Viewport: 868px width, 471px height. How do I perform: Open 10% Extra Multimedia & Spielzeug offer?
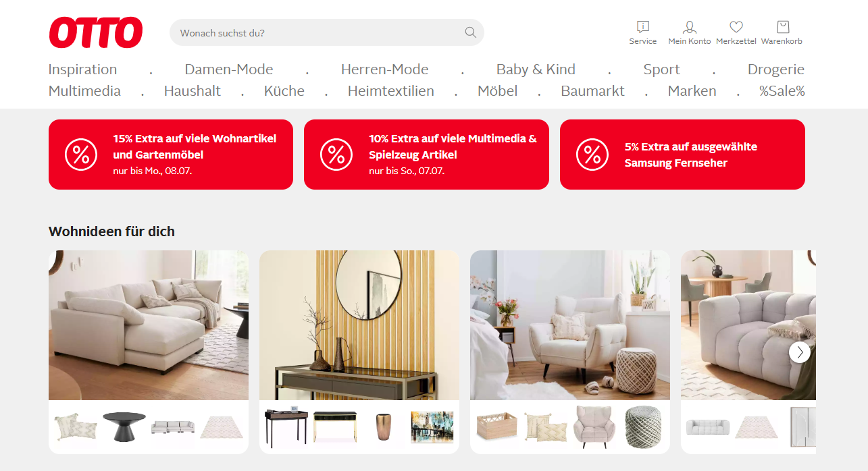click(426, 155)
